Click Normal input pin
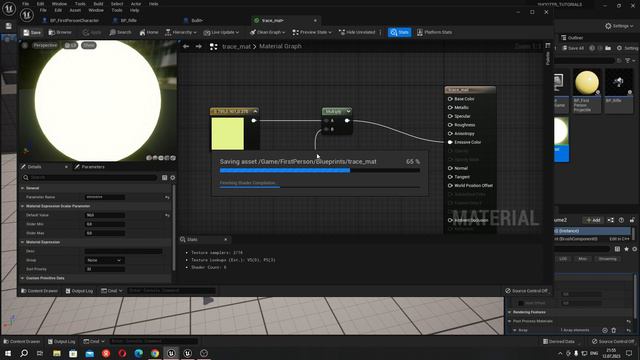640x360 pixels. 450,168
